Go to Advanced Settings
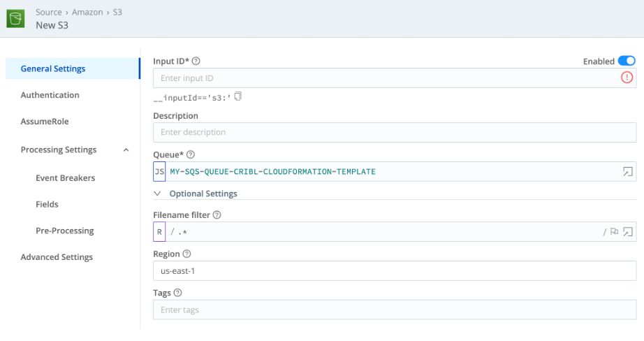The height and width of the screenshot is (341, 644). point(57,257)
